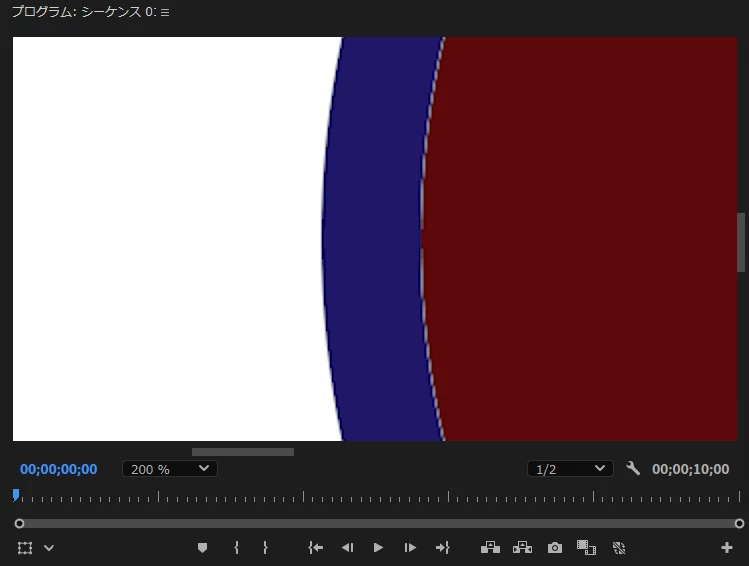Export a frame with the camera icon

click(x=555, y=548)
